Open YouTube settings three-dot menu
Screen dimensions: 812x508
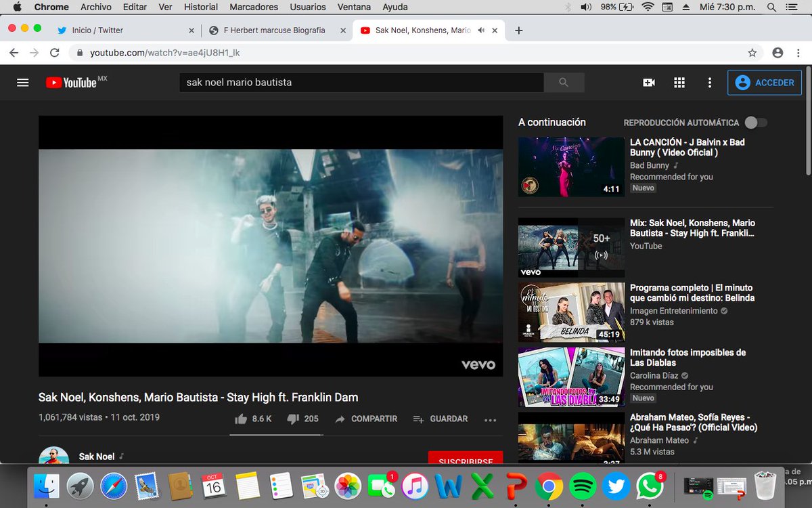point(709,83)
